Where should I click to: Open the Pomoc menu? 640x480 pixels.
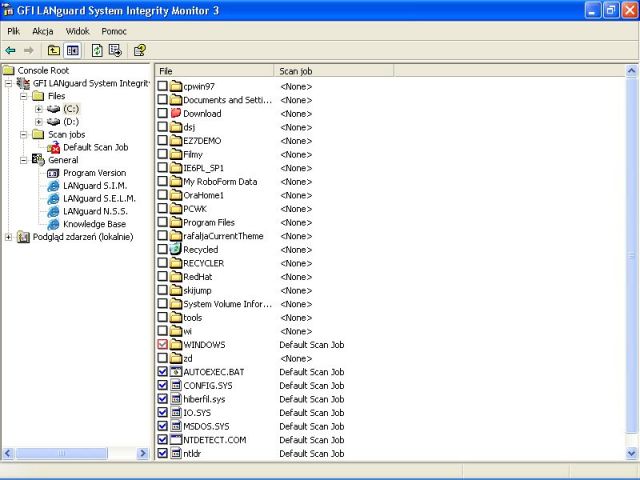(114, 31)
